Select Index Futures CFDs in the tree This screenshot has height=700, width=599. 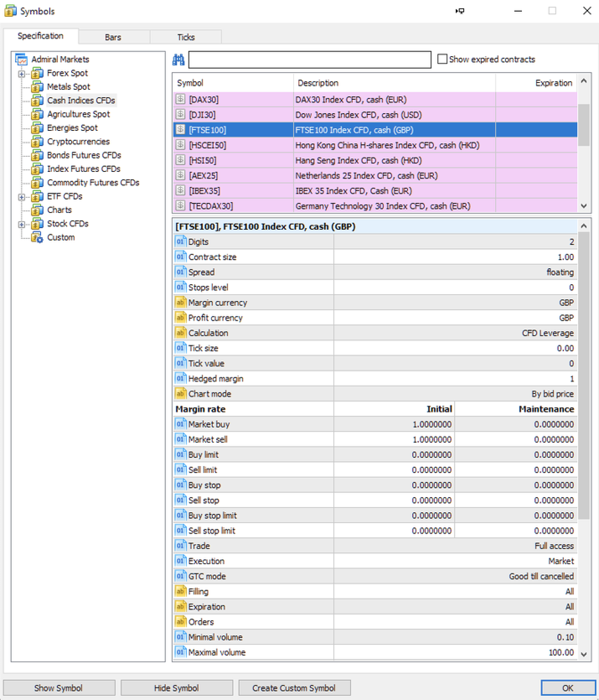(84, 169)
